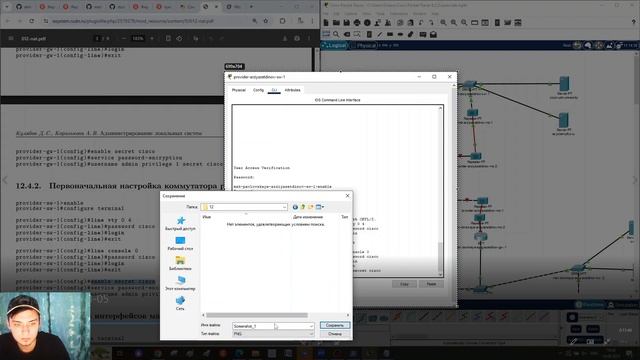Click the go back icon in save dialog
640x360 pixels.
(295, 207)
